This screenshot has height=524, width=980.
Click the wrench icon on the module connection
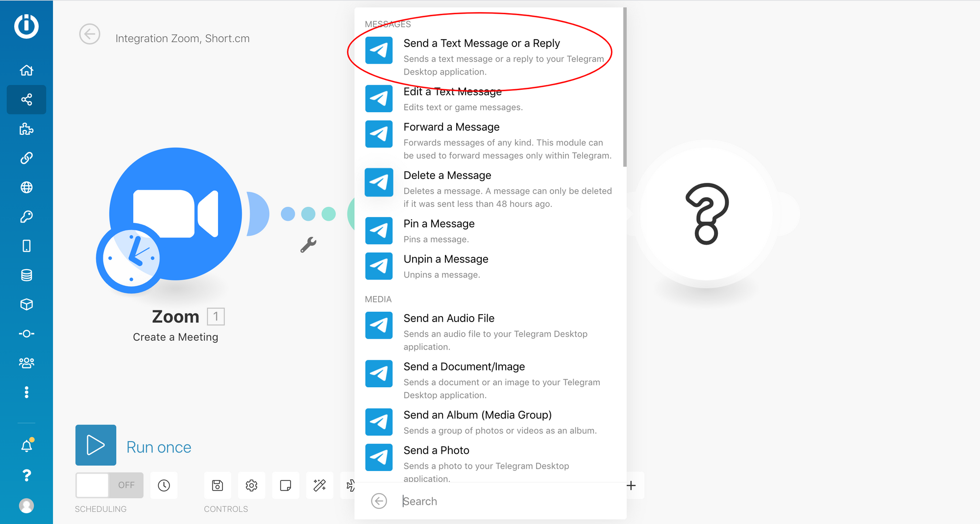pyautogui.click(x=308, y=245)
